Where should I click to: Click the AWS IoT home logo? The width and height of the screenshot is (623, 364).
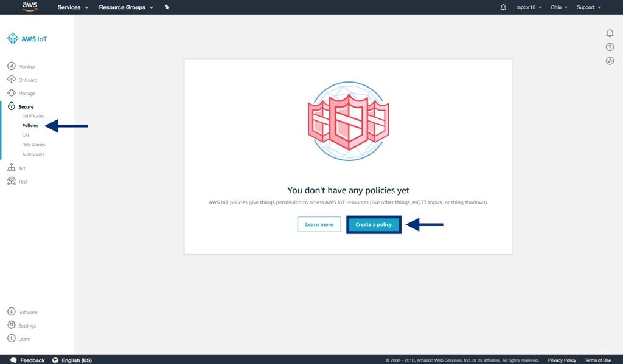[x=27, y=39]
